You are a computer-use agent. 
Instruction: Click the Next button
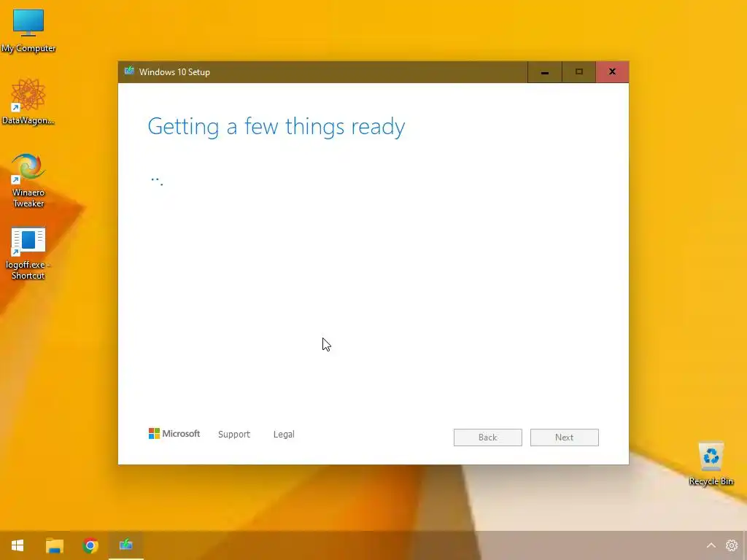coord(565,437)
